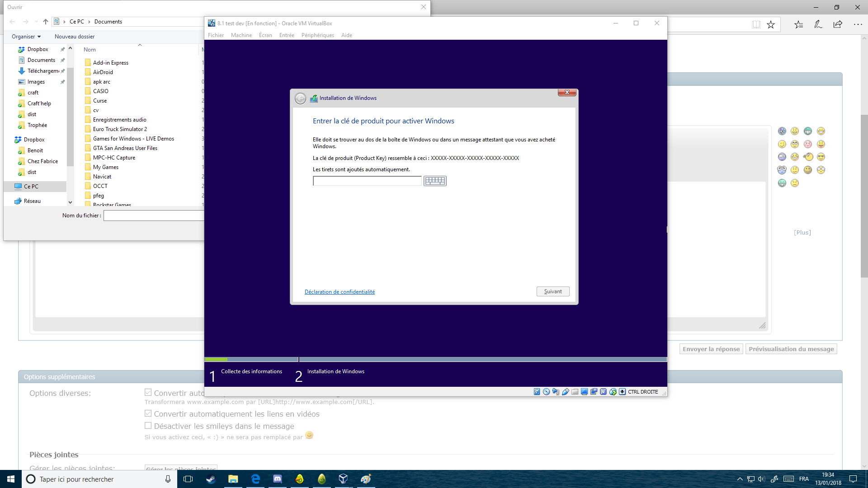The height and width of the screenshot is (488, 868).
Task: Click the recording/multi-screen indicator in VirtualBox status bar
Action: tap(594, 392)
